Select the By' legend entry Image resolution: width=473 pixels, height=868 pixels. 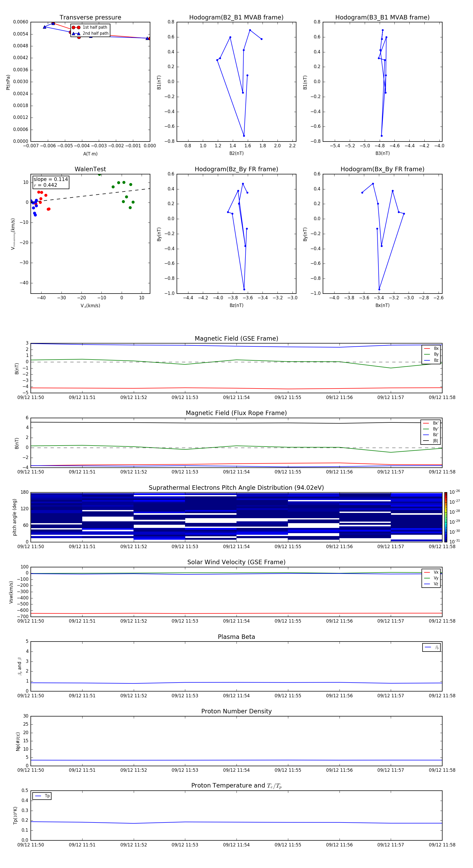pos(431,429)
